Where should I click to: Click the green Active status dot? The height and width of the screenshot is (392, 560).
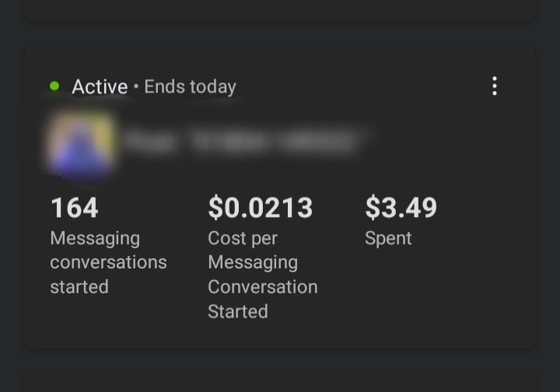[54, 86]
